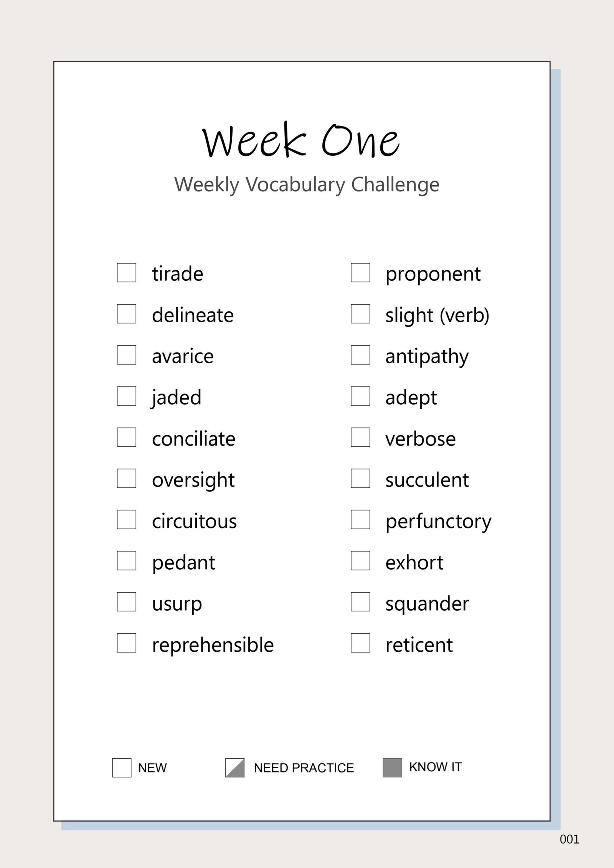
Task: Check the box beside verbose
Action: click(360, 437)
